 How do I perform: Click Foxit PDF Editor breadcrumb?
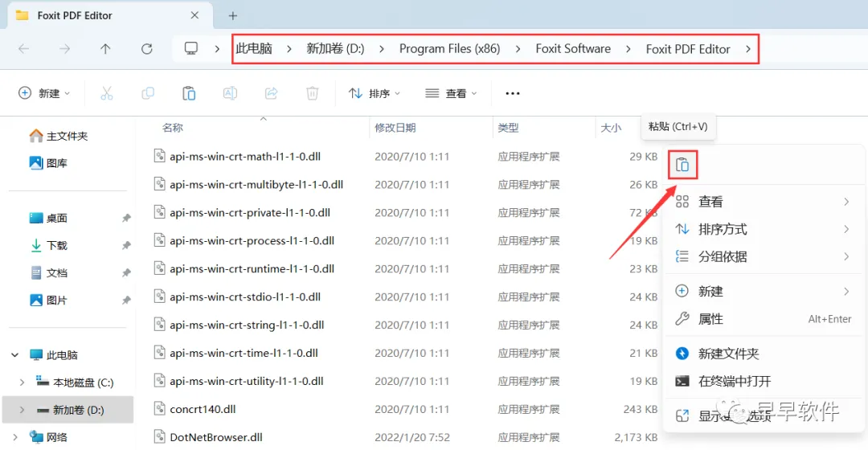pyautogui.click(x=688, y=49)
